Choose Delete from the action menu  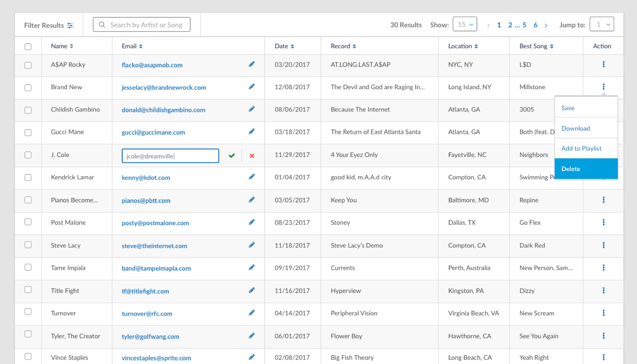586,169
